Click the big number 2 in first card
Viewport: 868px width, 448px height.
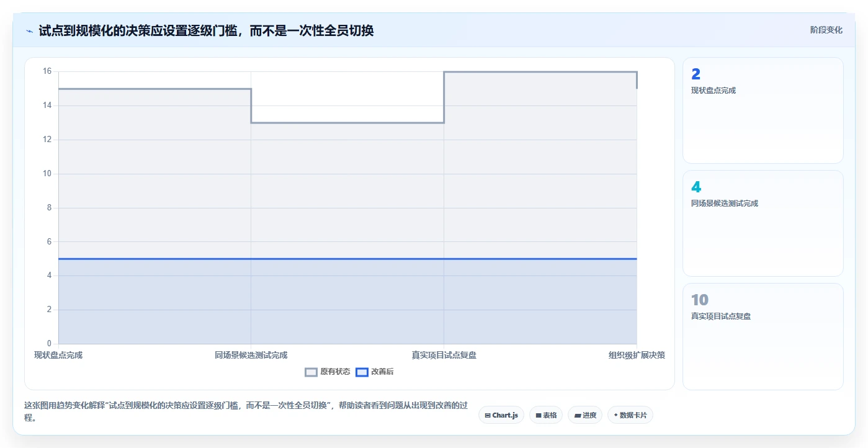(696, 74)
